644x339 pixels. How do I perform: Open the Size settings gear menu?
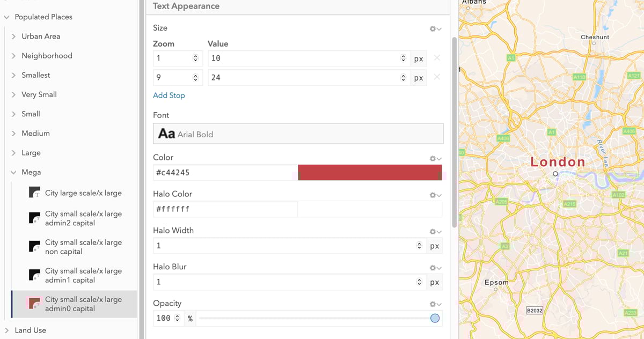pos(435,28)
